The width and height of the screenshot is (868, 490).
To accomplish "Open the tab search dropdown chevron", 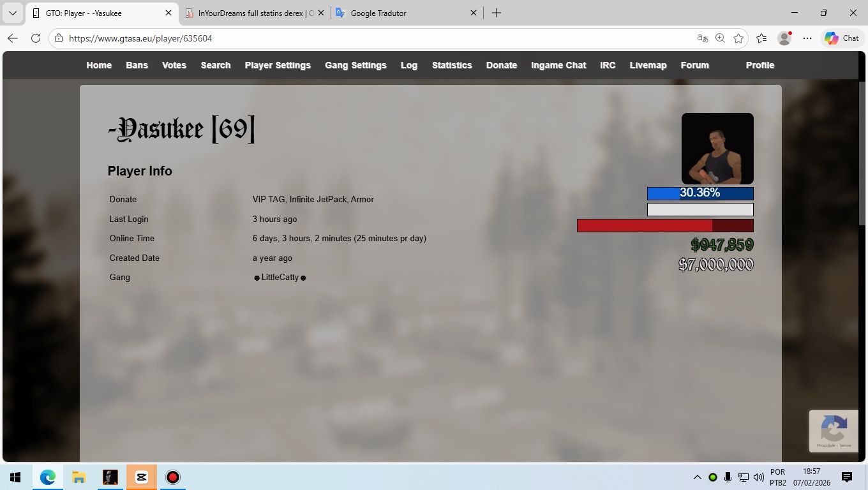I will pyautogui.click(x=12, y=13).
